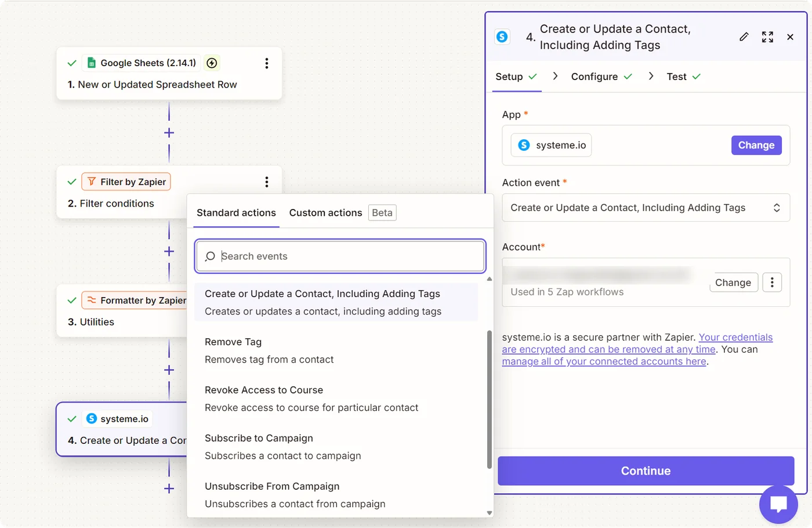Choose the Unsubscribe From Campaign event

(336, 495)
